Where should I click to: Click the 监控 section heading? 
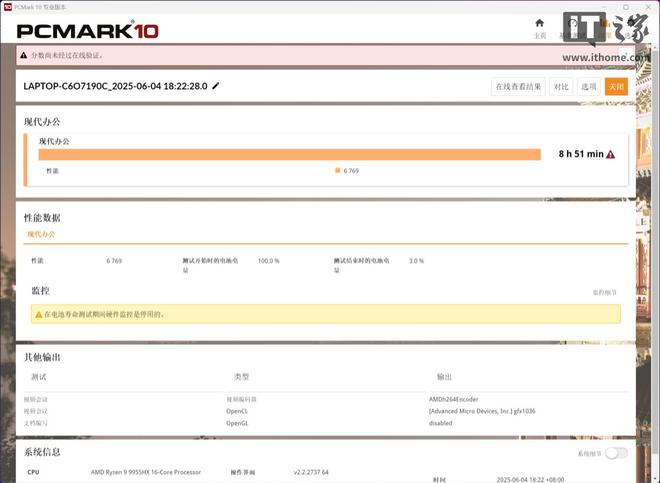pyautogui.click(x=40, y=291)
